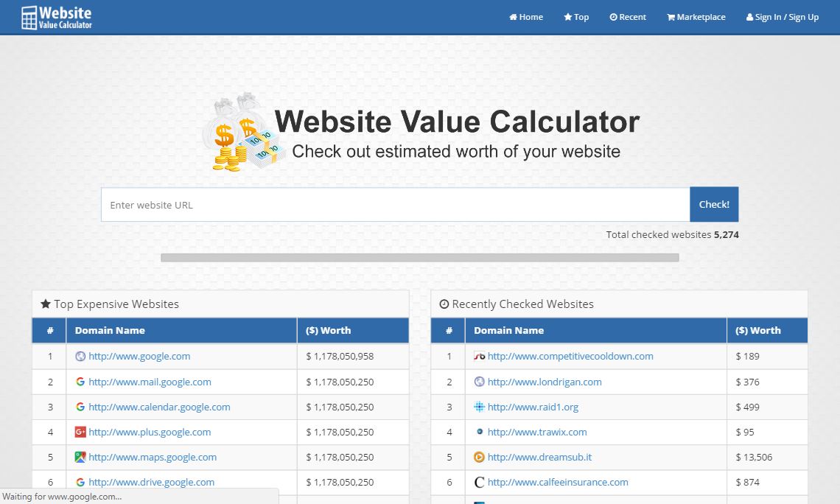Viewport: 840px width, 504px height.
Task: Open the Recent menu item
Action: [x=628, y=17]
